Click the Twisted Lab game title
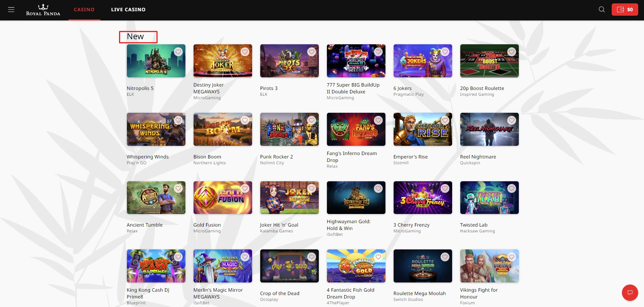Screen dimensions: 644x307 tap(474, 225)
